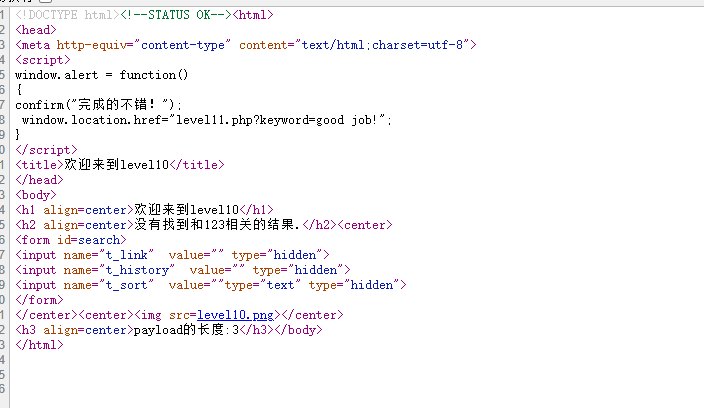Click "hidden" on the t_link line
The height and width of the screenshot is (408, 704).
pyautogui.click(x=295, y=255)
